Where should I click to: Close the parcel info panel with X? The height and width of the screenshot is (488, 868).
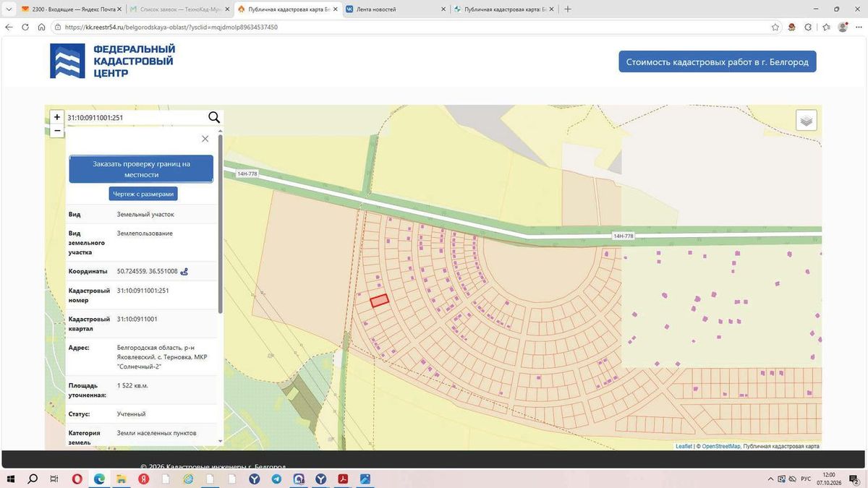[x=205, y=139]
